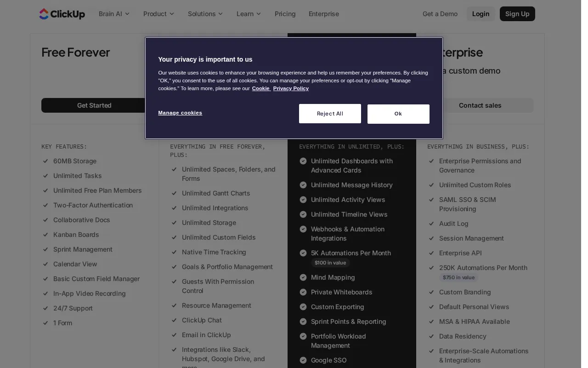Click Manage cookies in privacy banner
The width and height of the screenshot is (588, 368).
tap(180, 113)
